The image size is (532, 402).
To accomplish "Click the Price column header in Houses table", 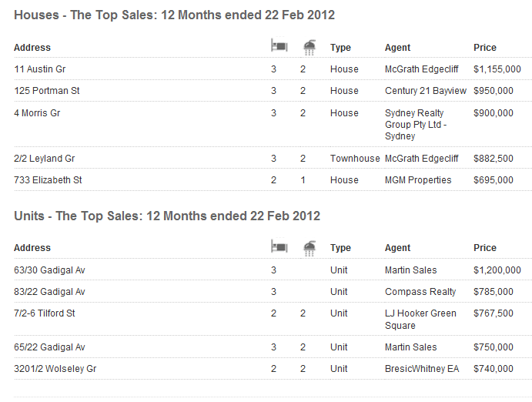I will 485,48.
